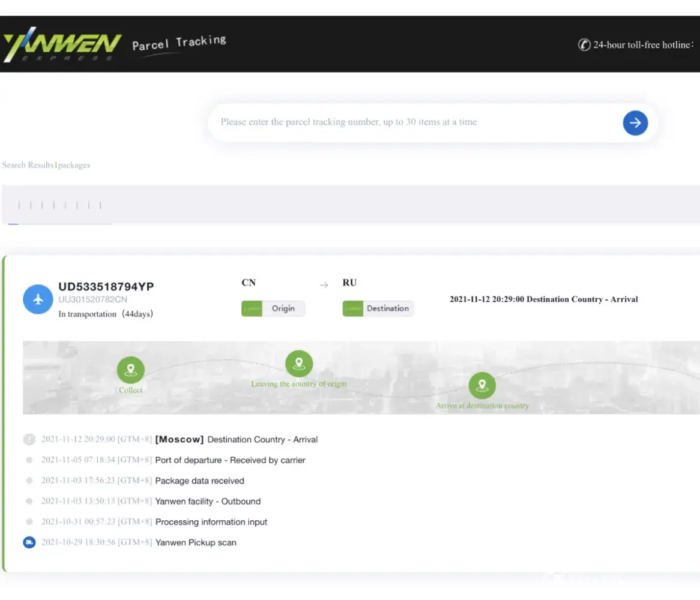Click the blue airplane transport icon
The width and height of the screenshot is (700, 600).
[x=38, y=299]
